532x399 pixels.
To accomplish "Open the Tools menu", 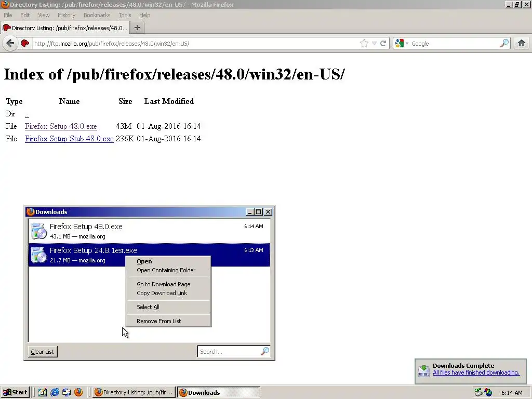I will (x=125, y=15).
